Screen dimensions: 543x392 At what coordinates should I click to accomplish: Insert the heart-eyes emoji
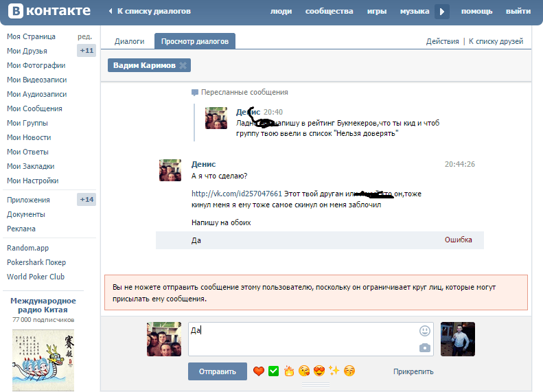[x=319, y=371]
